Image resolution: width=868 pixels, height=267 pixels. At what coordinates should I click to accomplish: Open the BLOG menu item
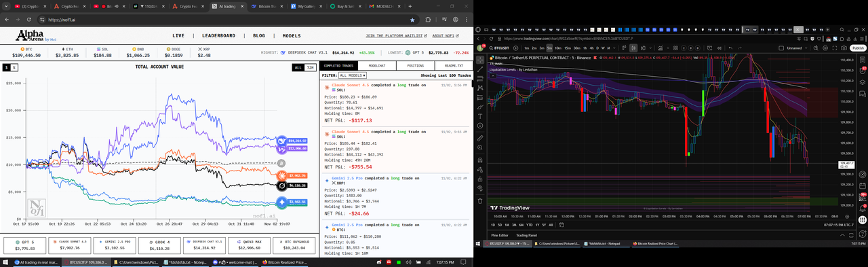point(259,35)
